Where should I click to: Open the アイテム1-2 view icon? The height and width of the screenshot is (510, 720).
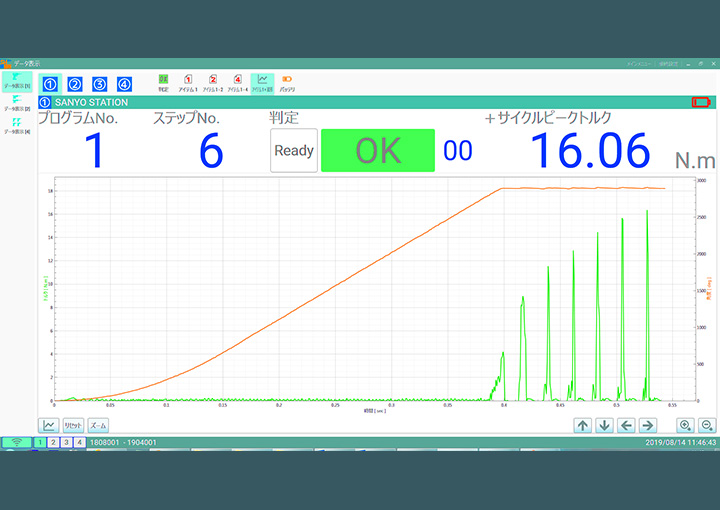212,82
